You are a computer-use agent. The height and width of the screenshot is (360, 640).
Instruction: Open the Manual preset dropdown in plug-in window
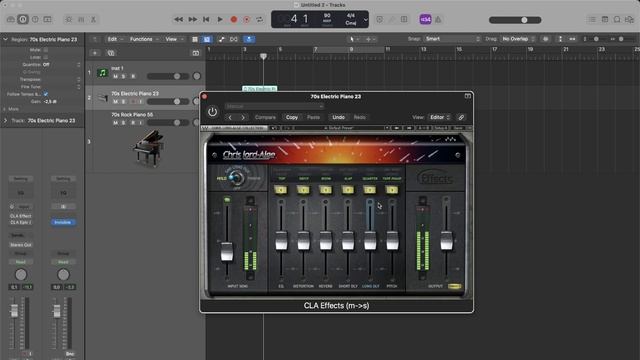[274, 107]
